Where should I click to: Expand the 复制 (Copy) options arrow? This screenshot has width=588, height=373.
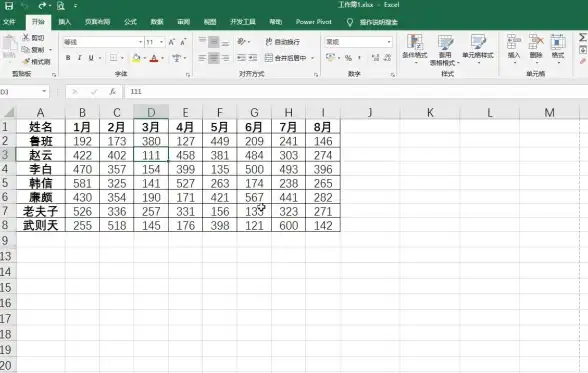pos(50,50)
